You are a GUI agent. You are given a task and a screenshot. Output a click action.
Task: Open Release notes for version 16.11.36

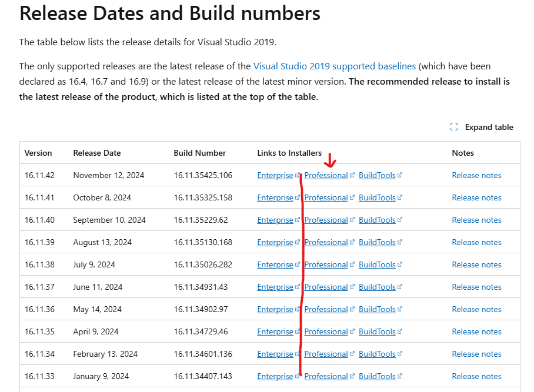coord(476,309)
